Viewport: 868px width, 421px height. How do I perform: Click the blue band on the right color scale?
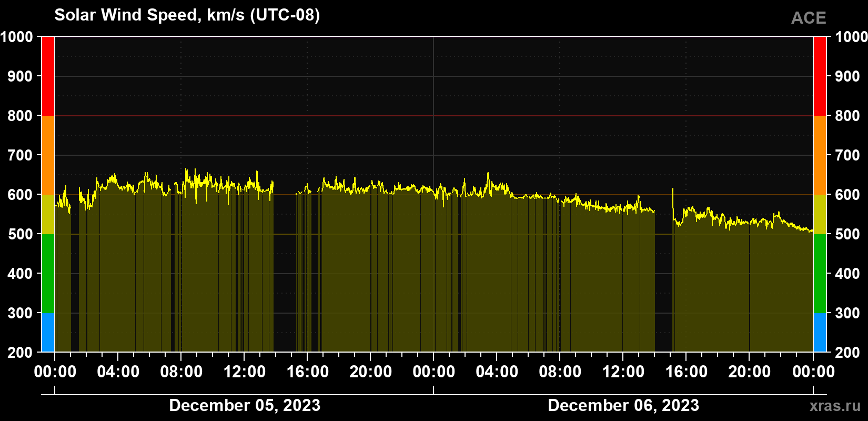coord(820,333)
